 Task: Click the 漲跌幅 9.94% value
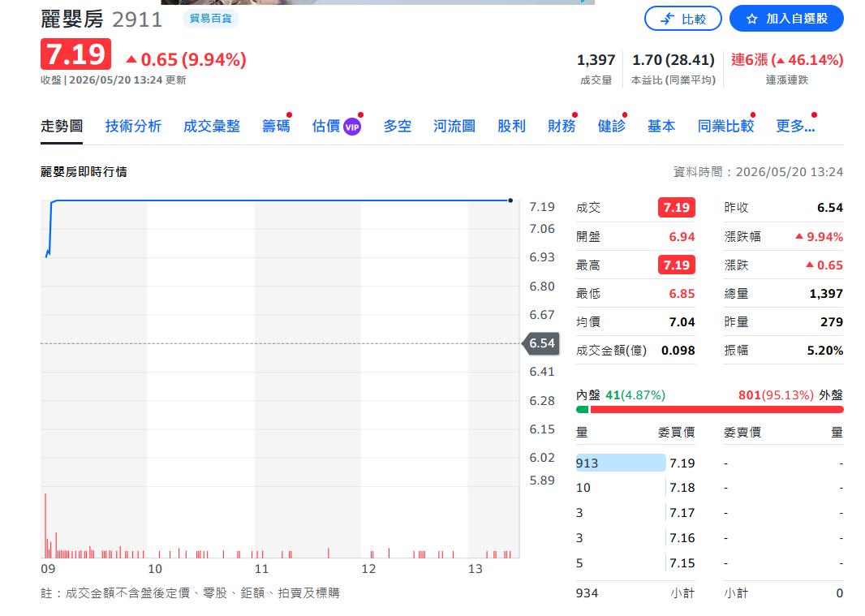point(820,237)
